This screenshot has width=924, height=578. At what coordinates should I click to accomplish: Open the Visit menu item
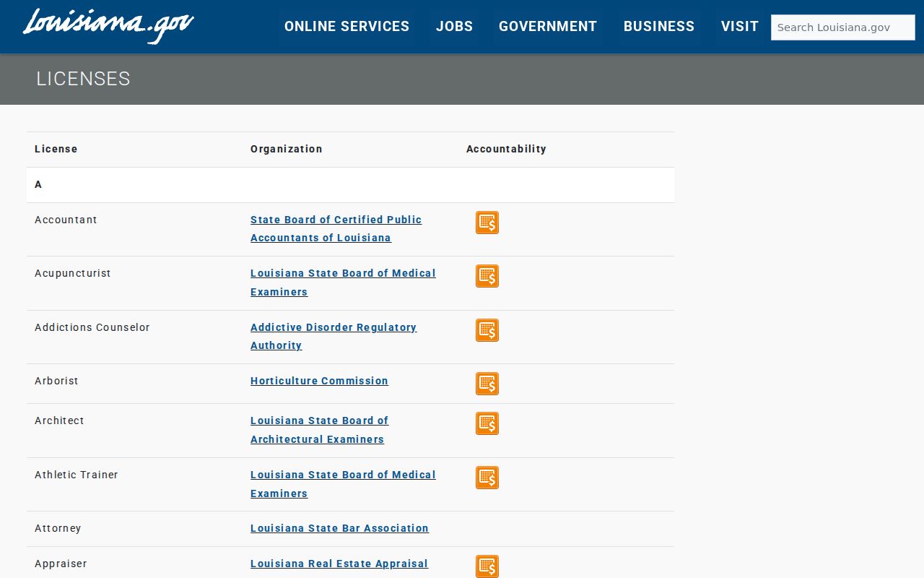[740, 27]
